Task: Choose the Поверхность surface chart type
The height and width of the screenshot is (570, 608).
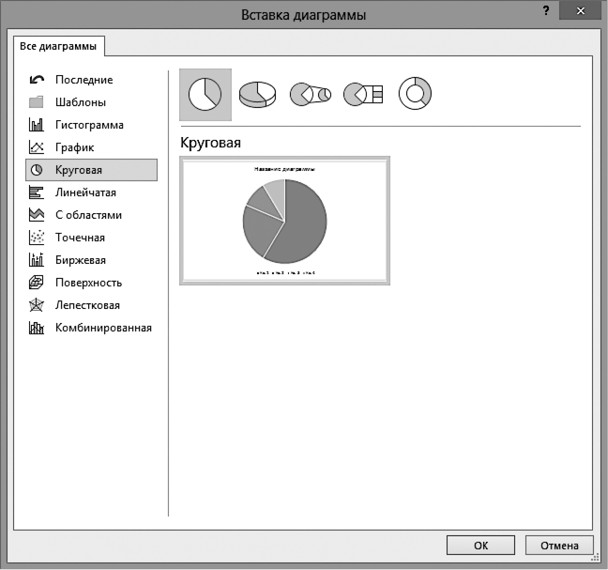Action: click(x=88, y=282)
